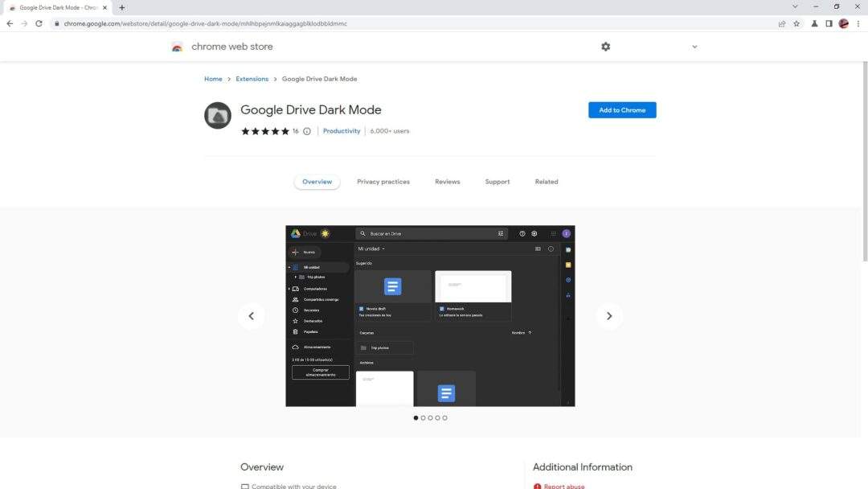
Task: Open the Support tab
Action: (497, 182)
